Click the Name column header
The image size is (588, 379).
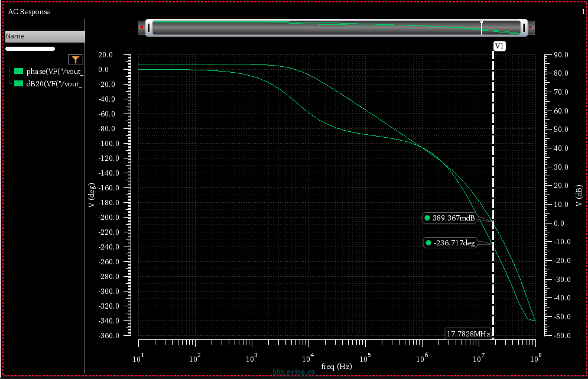[45, 37]
